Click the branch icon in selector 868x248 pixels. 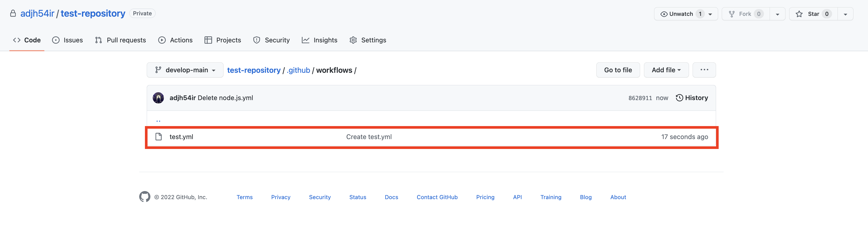[158, 70]
